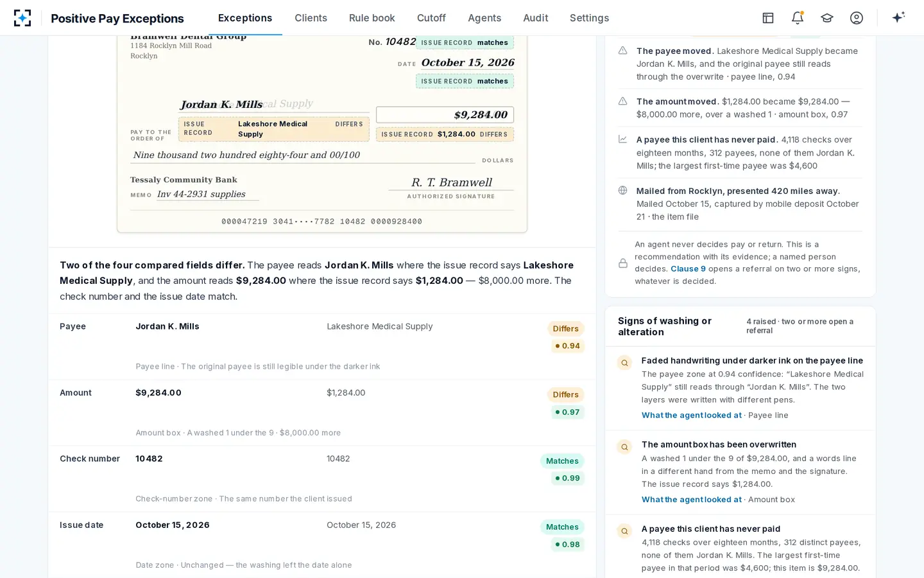Click the Differs badge in Payee row
The height and width of the screenshot is (578, 924).
[x=566, y=328]
